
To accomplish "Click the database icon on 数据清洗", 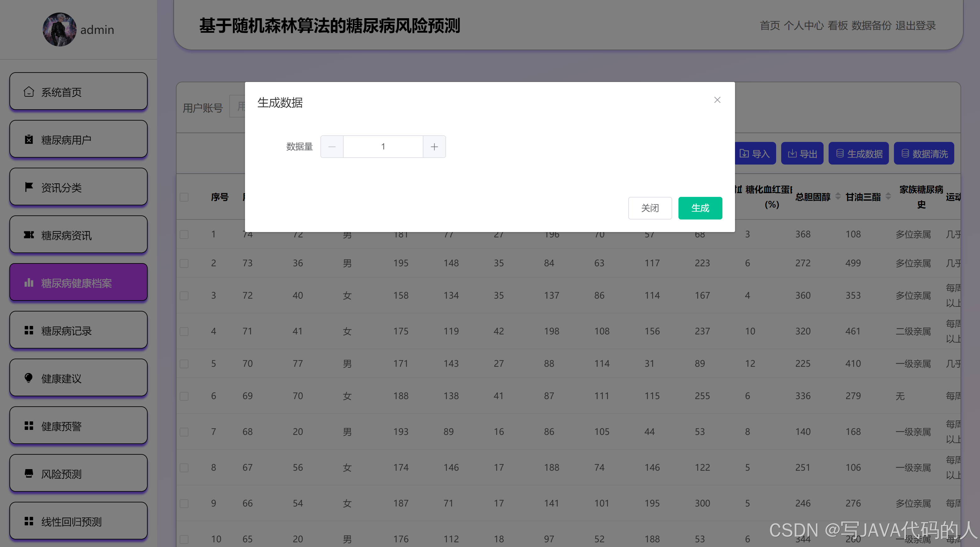I will pyautogui.click(x=905, y=153).
